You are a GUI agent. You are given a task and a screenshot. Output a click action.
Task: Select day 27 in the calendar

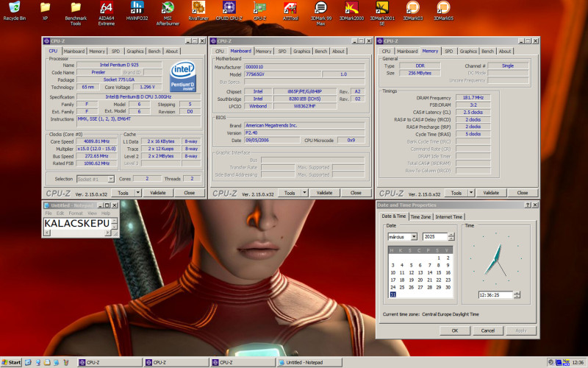(420, 288)
